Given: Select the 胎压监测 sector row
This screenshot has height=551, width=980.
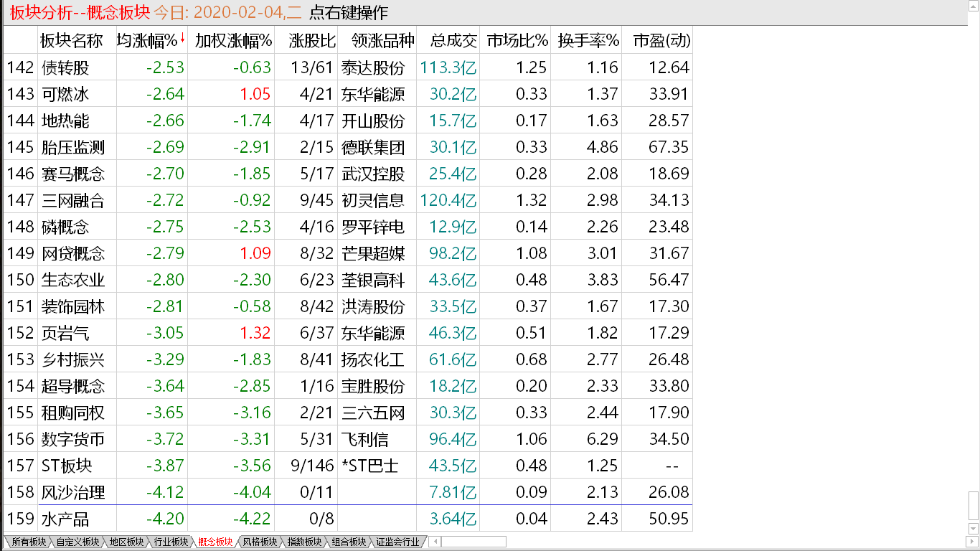Looking at the screenshot, I should [x=348, y=147].
